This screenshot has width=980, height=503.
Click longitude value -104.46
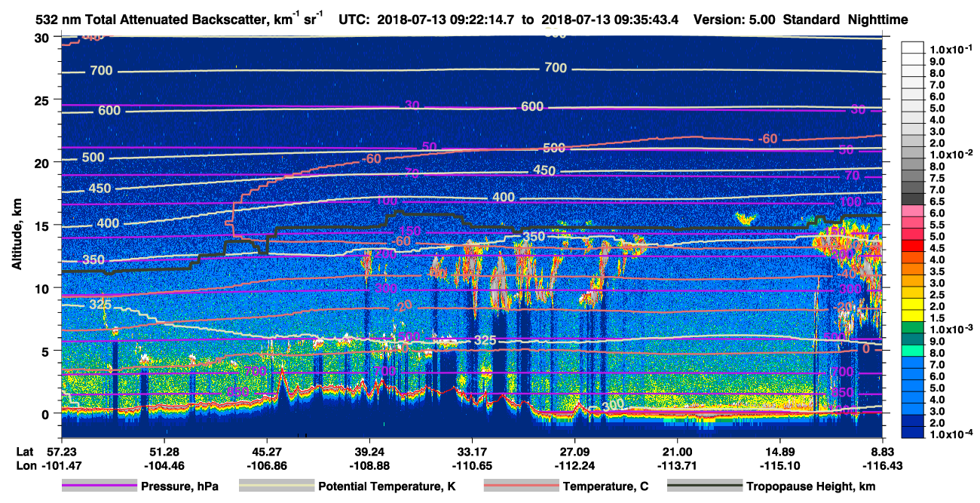point(164,466)
